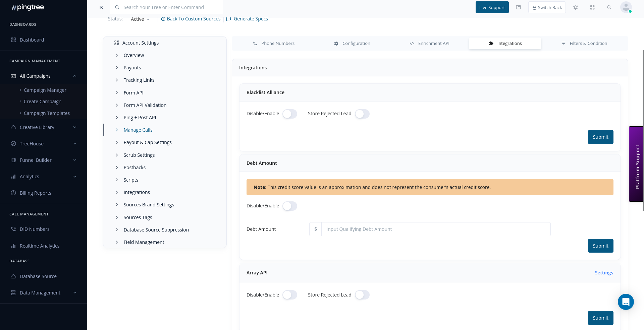Screen dimensions: 644x330
Task: Select the Database Source cloud icon
Action: point(13,276)
